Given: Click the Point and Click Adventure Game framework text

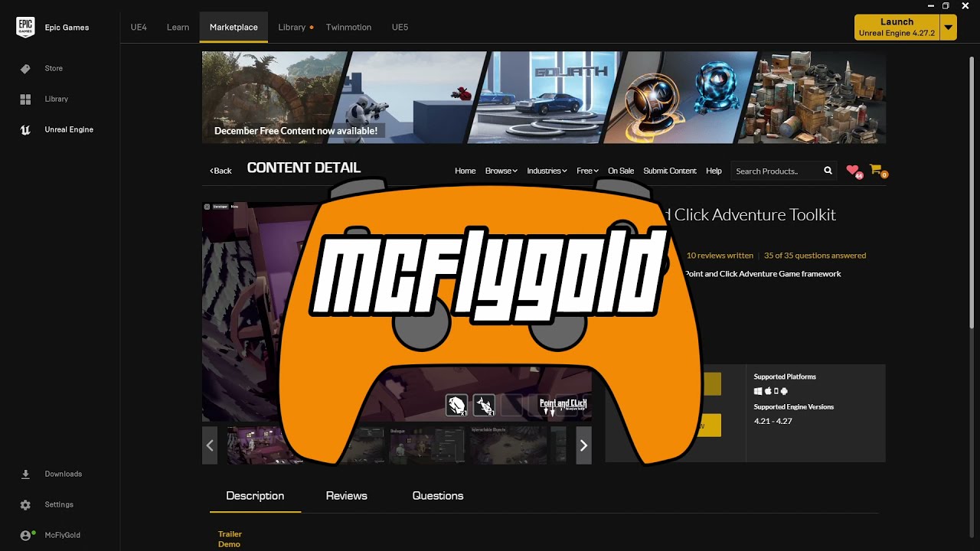Looking at the screenshot, I should click(x=763, y=274).
